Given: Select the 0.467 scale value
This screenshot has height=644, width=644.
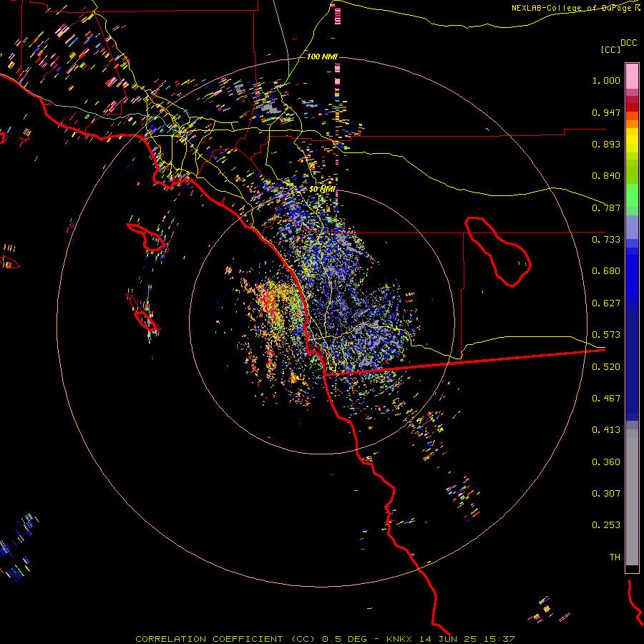Looking at the screenshot, I should tap(606, 399).
